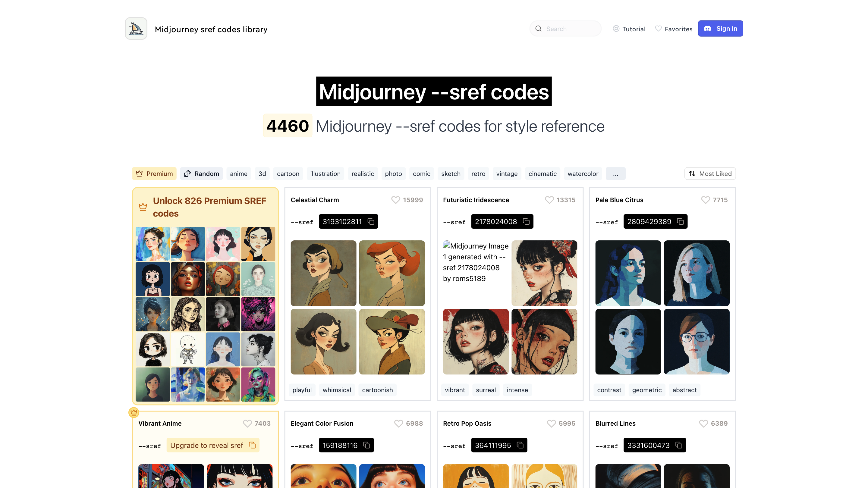Screen dimensions: 868x488
Task: Open the Most Liked sort dropdown
Action: tap(710, 174)
